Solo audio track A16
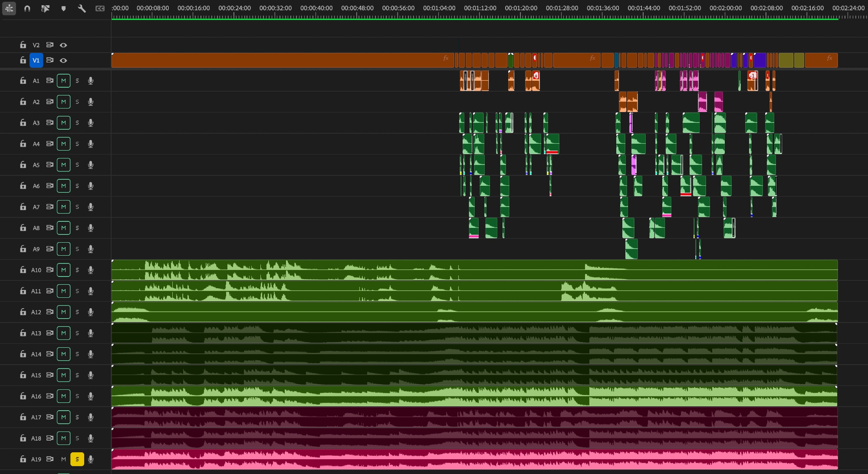Image resolution: width=868 pixels, height=474 pixels. (77, 396)
